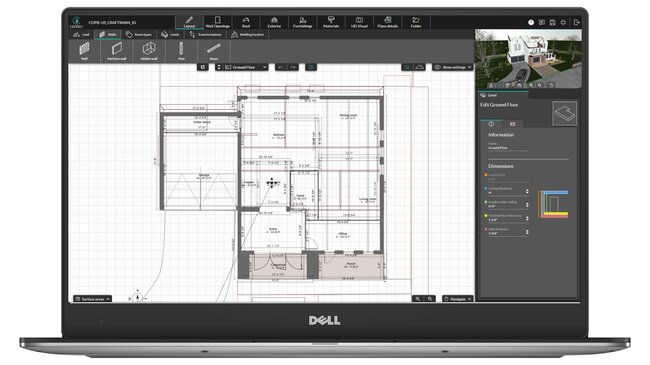The height and width of the screenshot is (365, 650).
Task: Open the Roof step
Action: [246, 22]
